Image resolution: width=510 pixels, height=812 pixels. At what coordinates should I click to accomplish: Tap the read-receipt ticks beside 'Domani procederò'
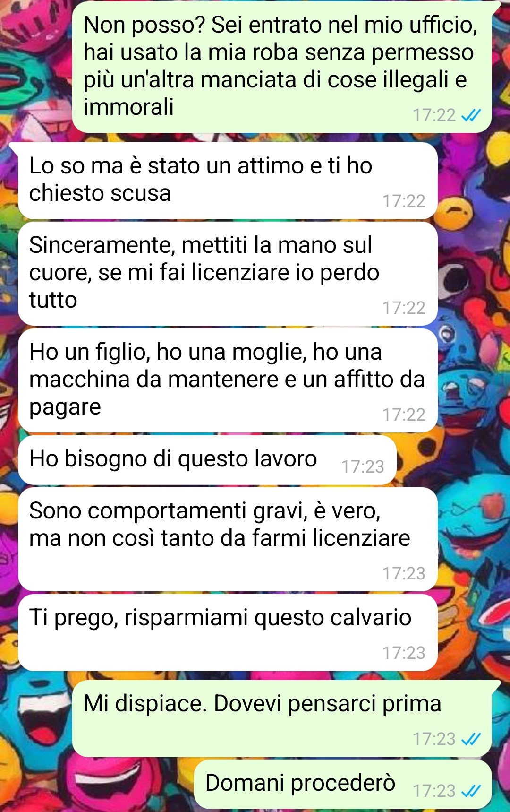471,791
